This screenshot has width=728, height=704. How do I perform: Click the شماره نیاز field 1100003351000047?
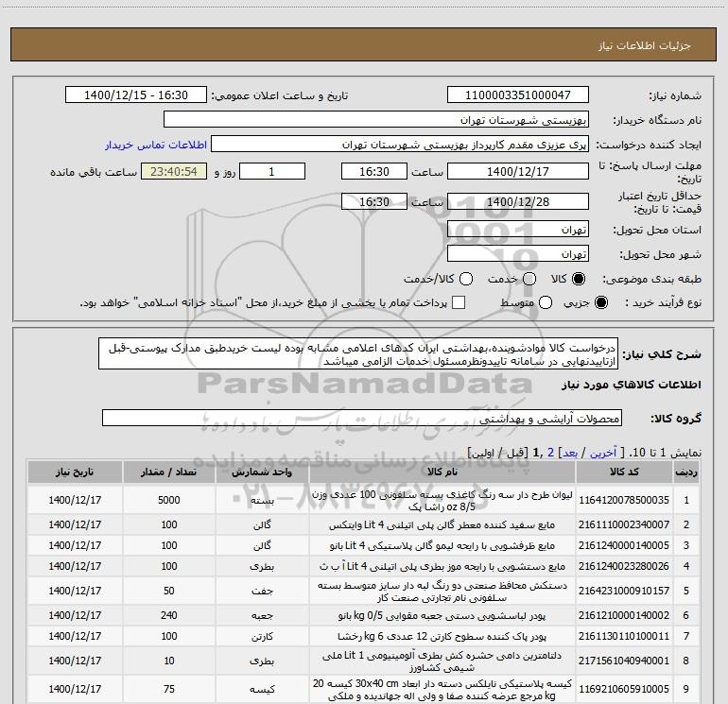[x=518, y=94]
